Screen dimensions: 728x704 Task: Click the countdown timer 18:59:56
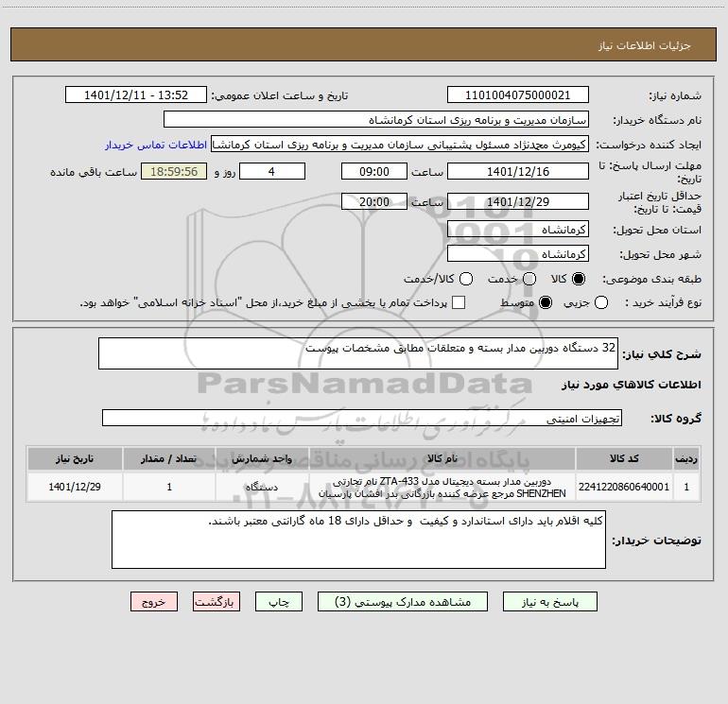(x=174, y=171)
